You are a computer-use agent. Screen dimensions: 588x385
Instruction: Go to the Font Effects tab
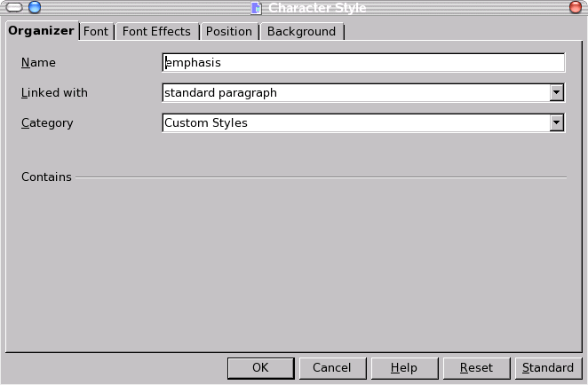click(156, 31)
